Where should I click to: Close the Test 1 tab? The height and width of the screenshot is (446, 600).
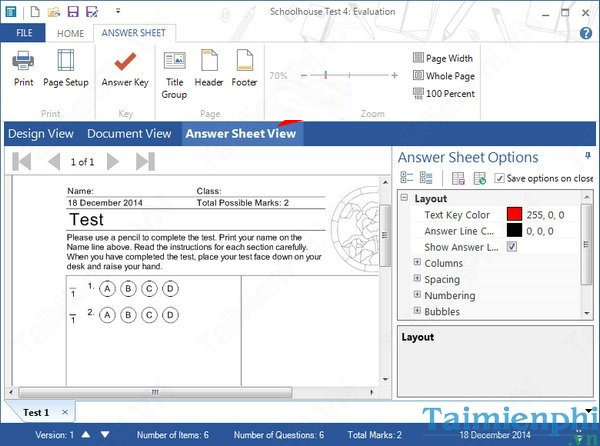pos(65,412)
